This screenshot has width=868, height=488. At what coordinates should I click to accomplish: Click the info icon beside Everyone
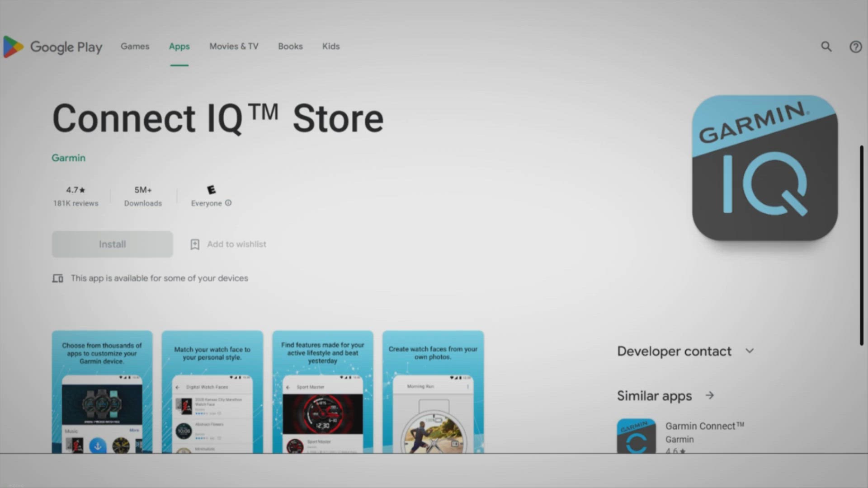coord(228,203)
